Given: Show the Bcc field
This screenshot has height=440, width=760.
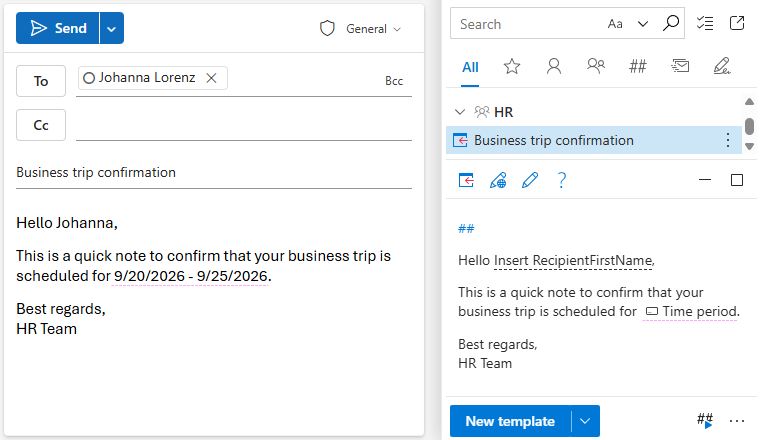Looking at the screenshot, I should pos(394,81).
